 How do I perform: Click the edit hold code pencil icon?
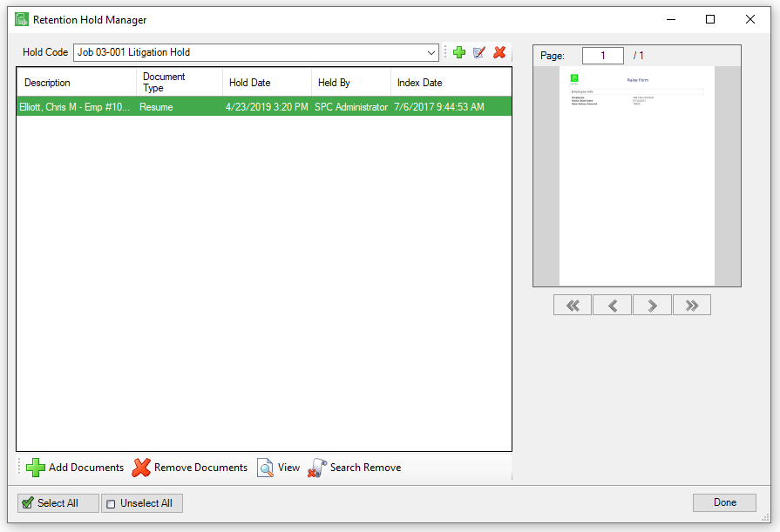point(479,52)
